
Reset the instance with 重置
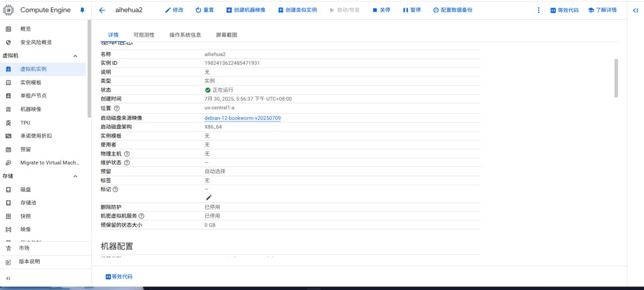[x=205, y=10]
